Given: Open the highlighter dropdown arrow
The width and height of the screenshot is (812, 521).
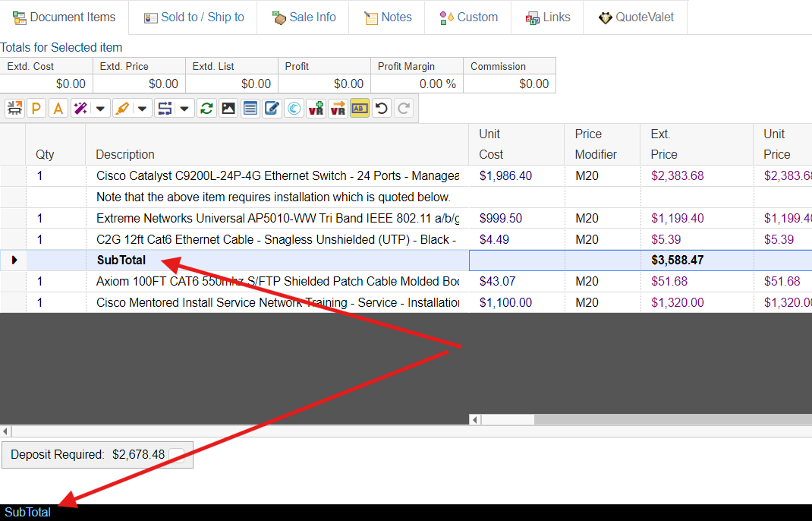Looking at the screenshot, I should pyautogui.click(x=143, y=109).
